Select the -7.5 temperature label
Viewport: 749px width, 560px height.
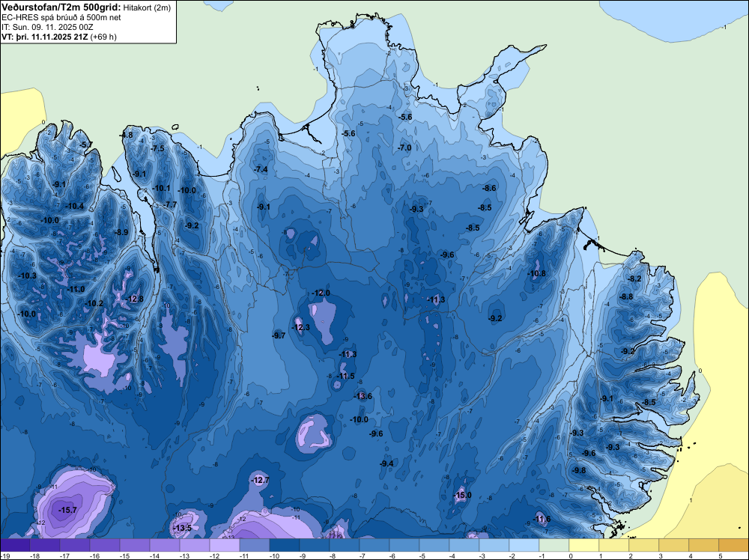[x=157, y=148]
